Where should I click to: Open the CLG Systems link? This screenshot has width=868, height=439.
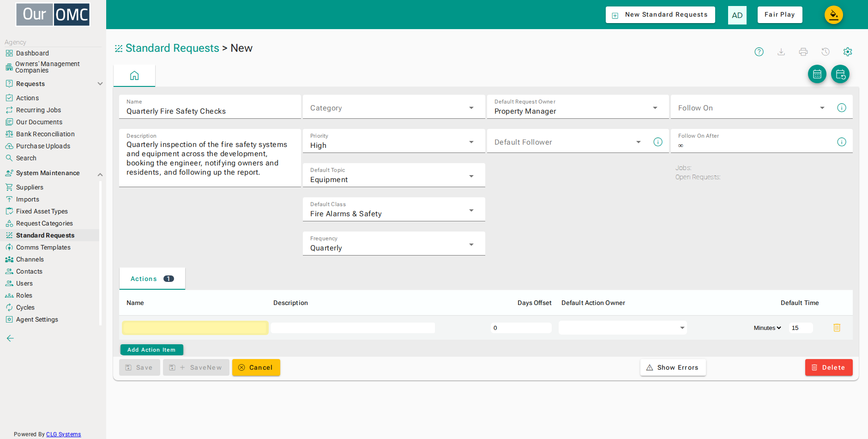click(64, 434)
